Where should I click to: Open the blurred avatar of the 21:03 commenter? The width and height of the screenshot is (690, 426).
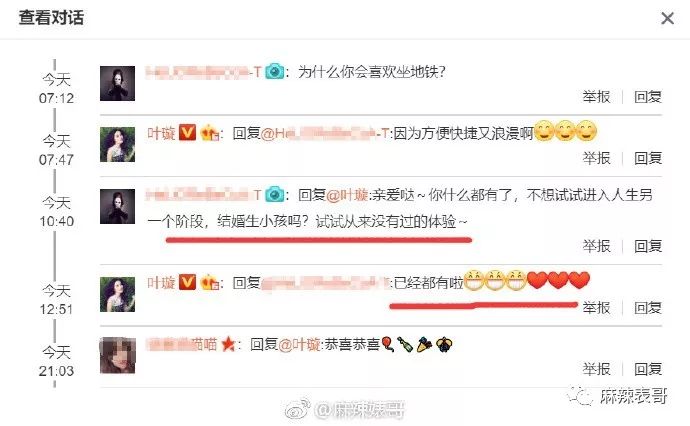click(x=117, y=356)
